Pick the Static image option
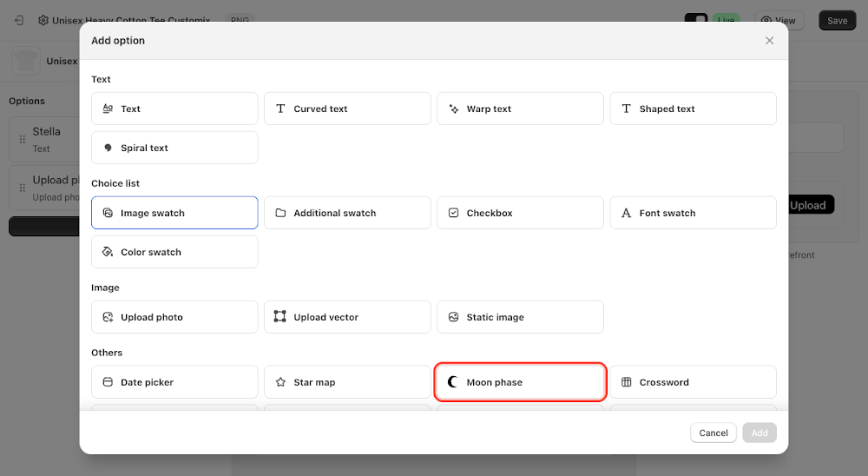Viewport: 868px width, 476px height. tap(520, 317)
